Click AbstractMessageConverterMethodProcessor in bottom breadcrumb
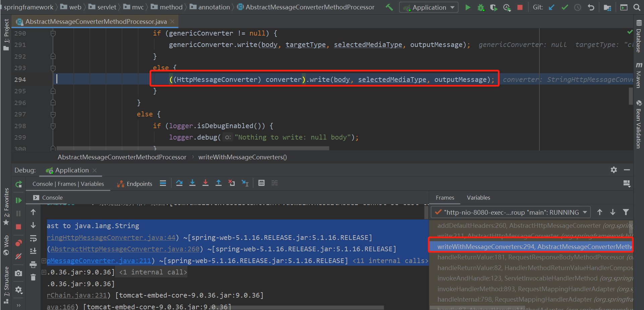The height and width of the screenshot is (310, 644). pos(122,157)
